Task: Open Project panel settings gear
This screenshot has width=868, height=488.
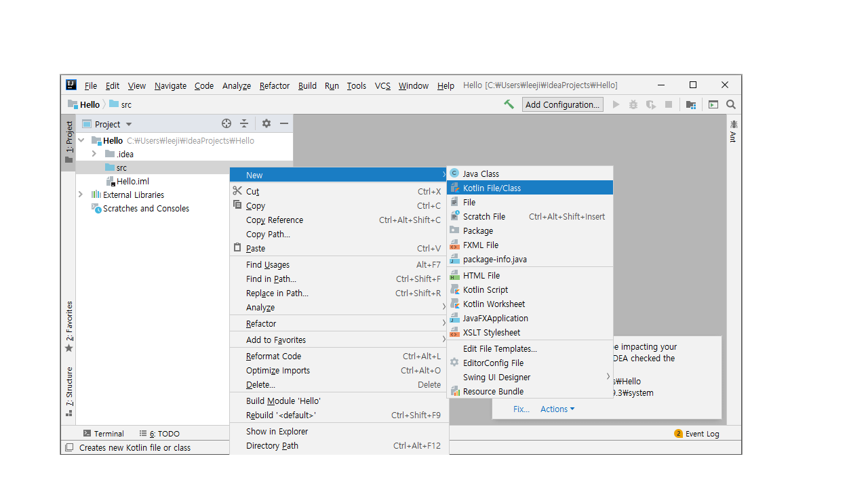Action: [x=267, y=123]
